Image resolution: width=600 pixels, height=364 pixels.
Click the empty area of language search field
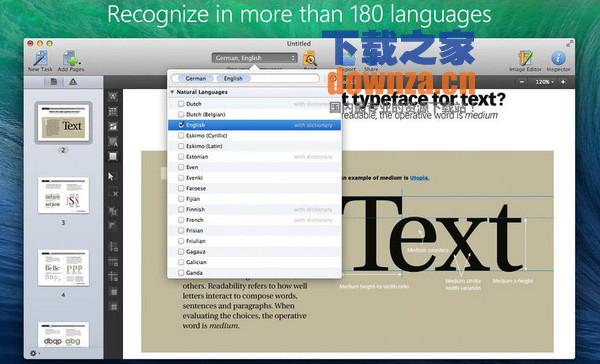click(284, 78)
